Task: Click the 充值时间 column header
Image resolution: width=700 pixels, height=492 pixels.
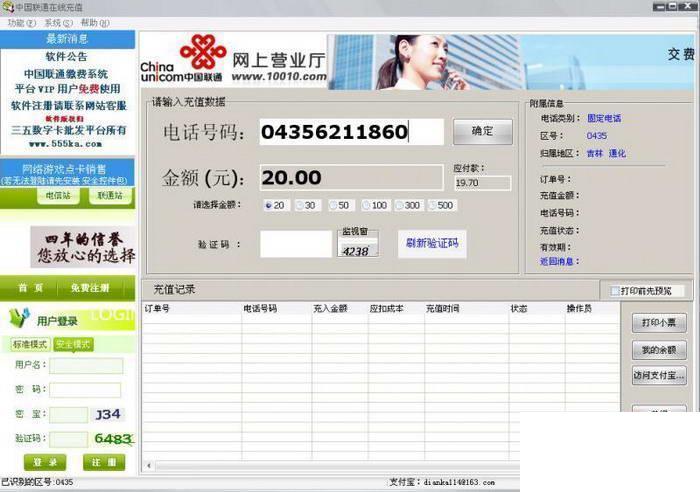Action: click(x=467, y=309)
